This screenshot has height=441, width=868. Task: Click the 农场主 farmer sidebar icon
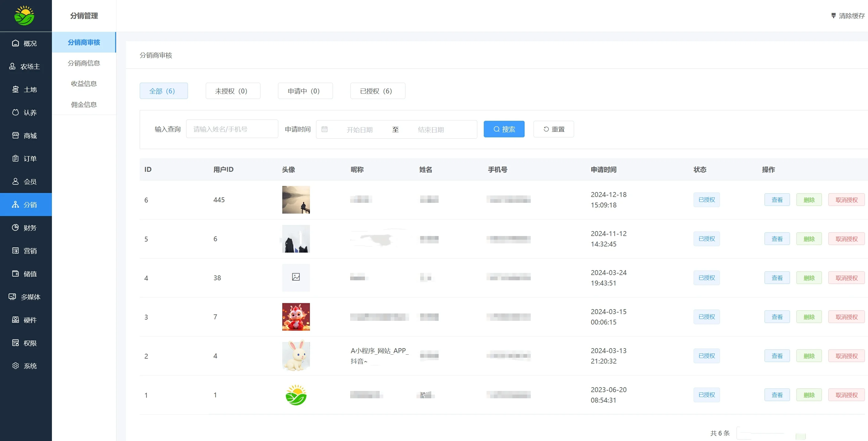click(x=13, y=66)
